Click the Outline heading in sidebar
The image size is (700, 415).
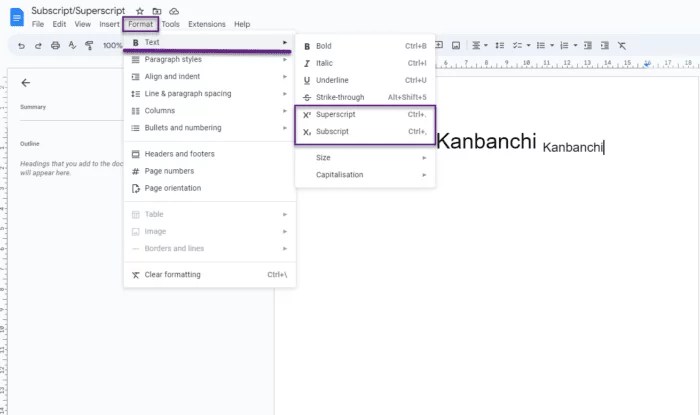click(30, 144)
